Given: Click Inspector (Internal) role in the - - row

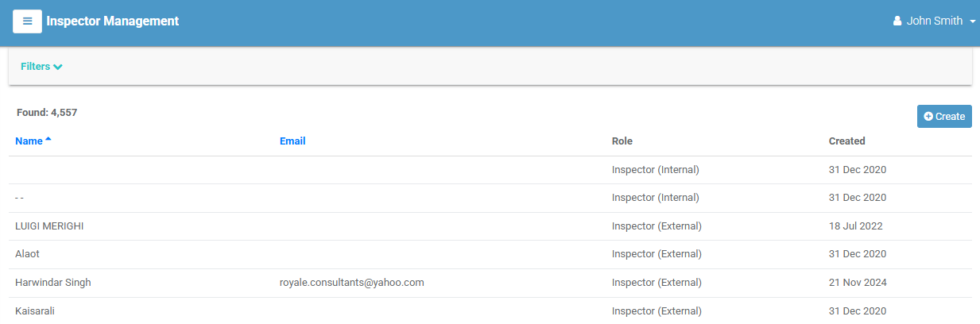Looking at the screenshot, I should pos(656,198).
